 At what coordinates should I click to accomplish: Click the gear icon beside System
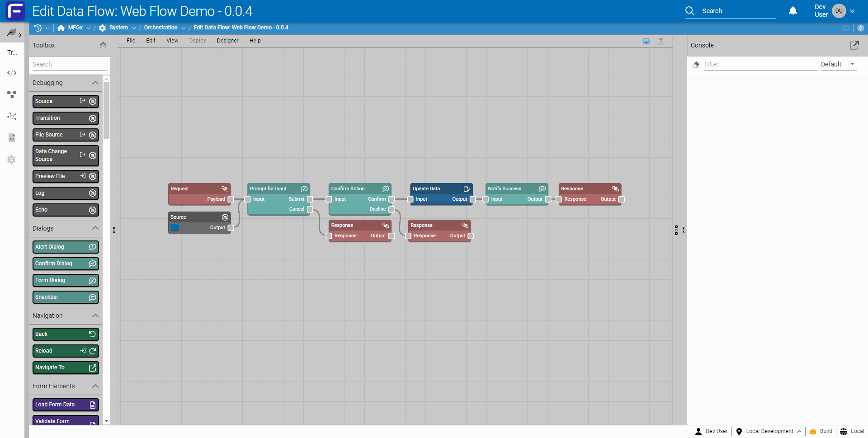103,28
